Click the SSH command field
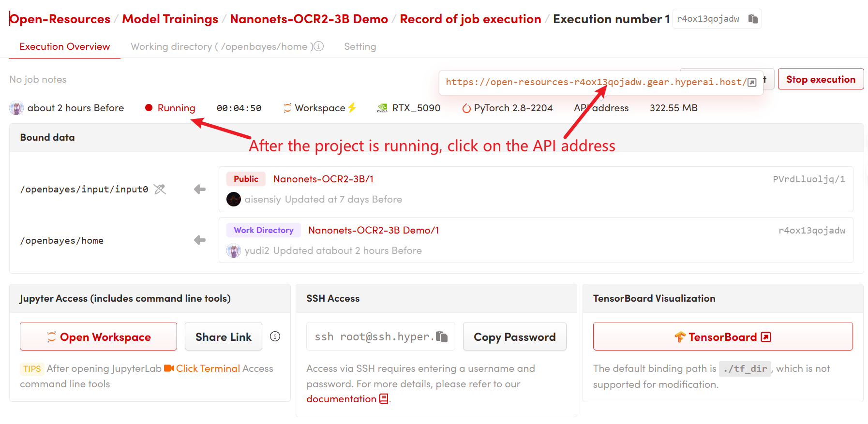Viewport: 868px width, 424px height. [372, 336]
